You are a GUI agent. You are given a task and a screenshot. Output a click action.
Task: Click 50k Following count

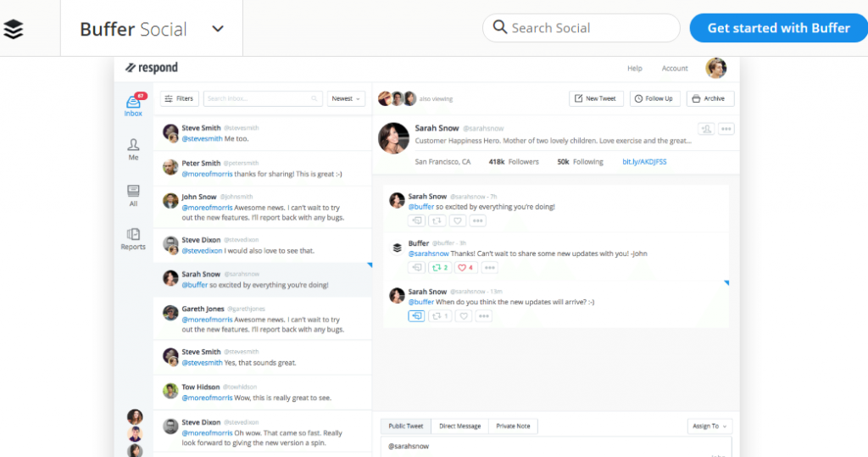tap(580, 162)
